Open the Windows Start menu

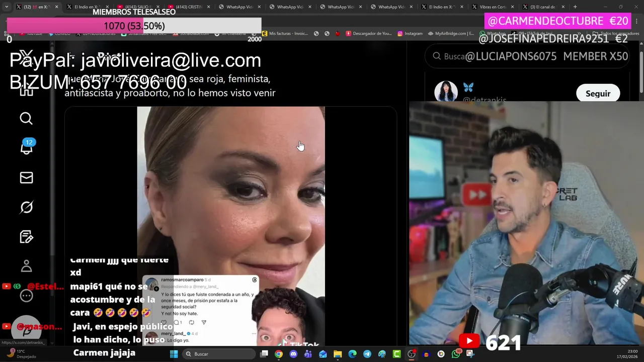coord(174,354)
